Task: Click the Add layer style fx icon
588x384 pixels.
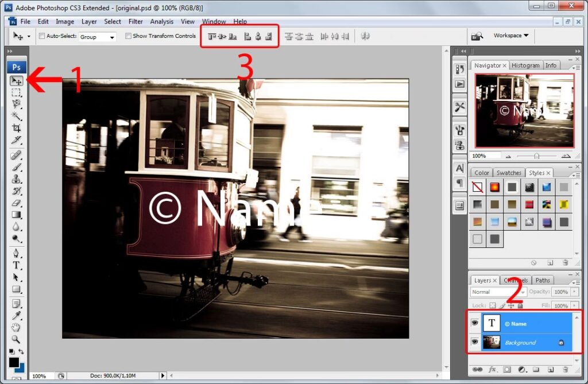Action: point(492,369)
